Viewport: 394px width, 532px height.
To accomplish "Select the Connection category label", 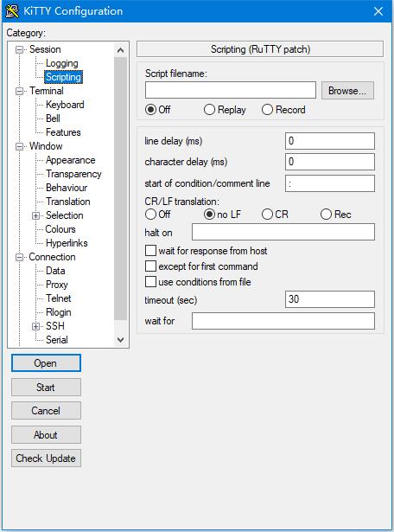I will tap(52, 257).
